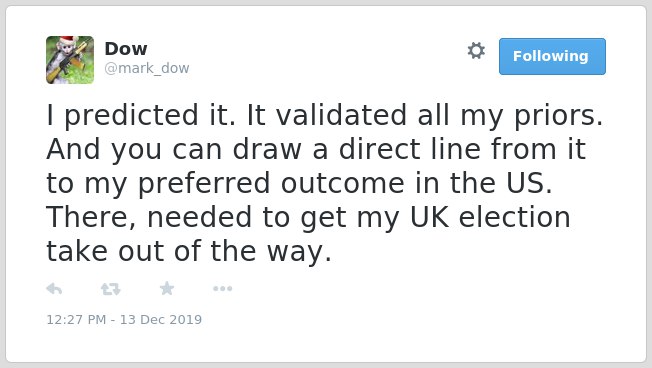Click the tweet line starting "I predicted it"
652x368 pixels.
pyautogui.click(x=324, y=115)
